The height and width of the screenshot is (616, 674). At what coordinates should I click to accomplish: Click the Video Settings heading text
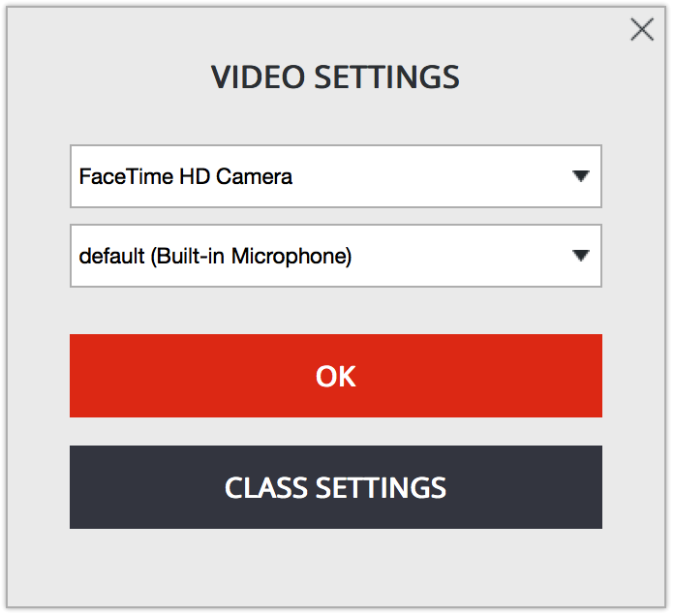(335, 77)
